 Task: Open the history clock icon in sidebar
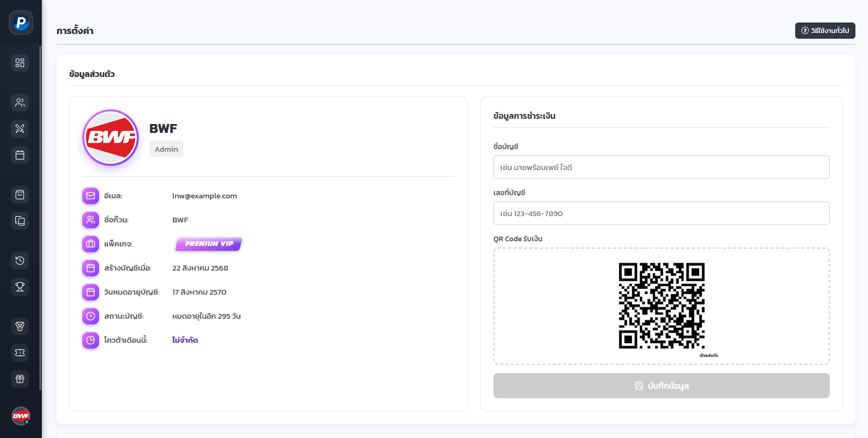20,261
